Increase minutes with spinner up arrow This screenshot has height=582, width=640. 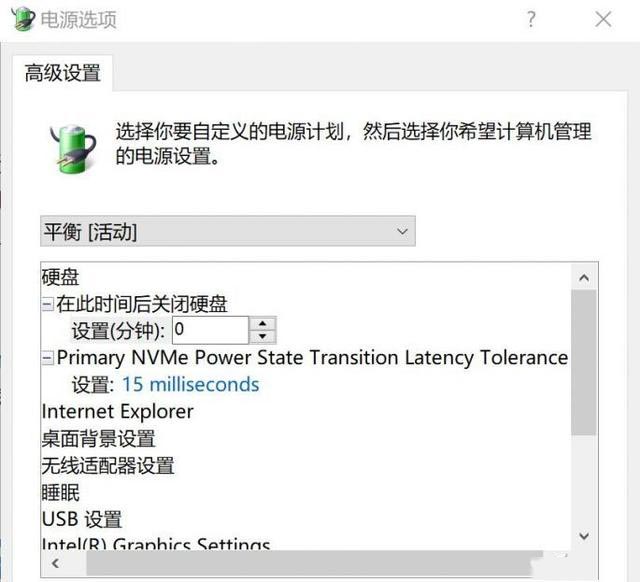tap(262, 323)
